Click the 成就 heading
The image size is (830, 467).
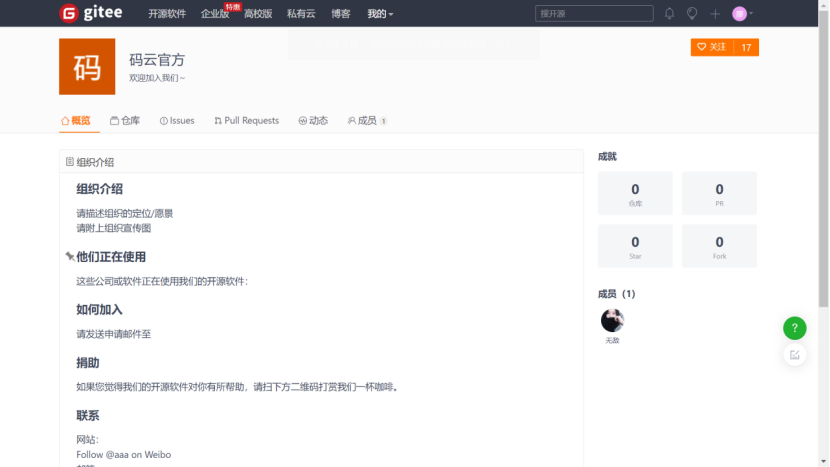(607, 156)
